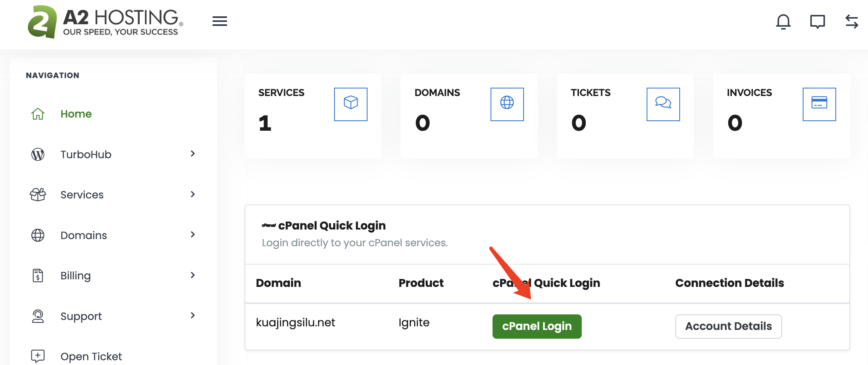
Task: Open Support navigation item
Action: click(x=81, y=316)
